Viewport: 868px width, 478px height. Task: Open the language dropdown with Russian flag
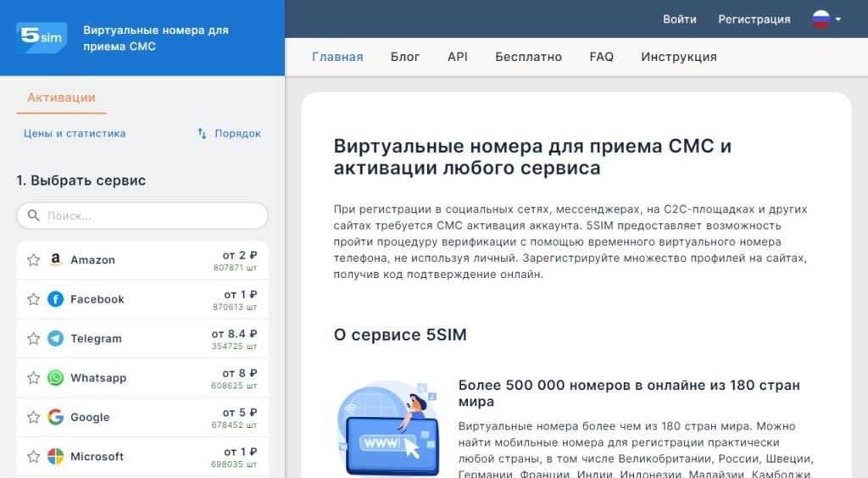826,19
